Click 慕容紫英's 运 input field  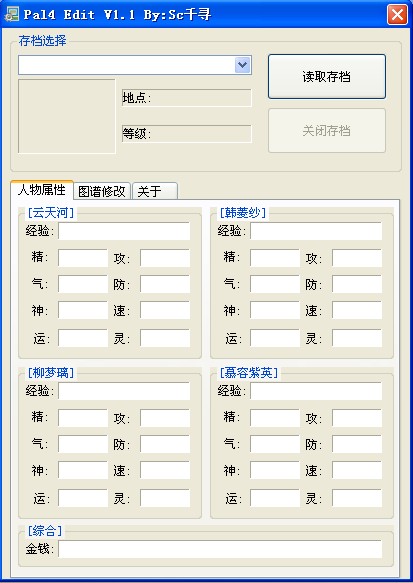tap(275, 498)
